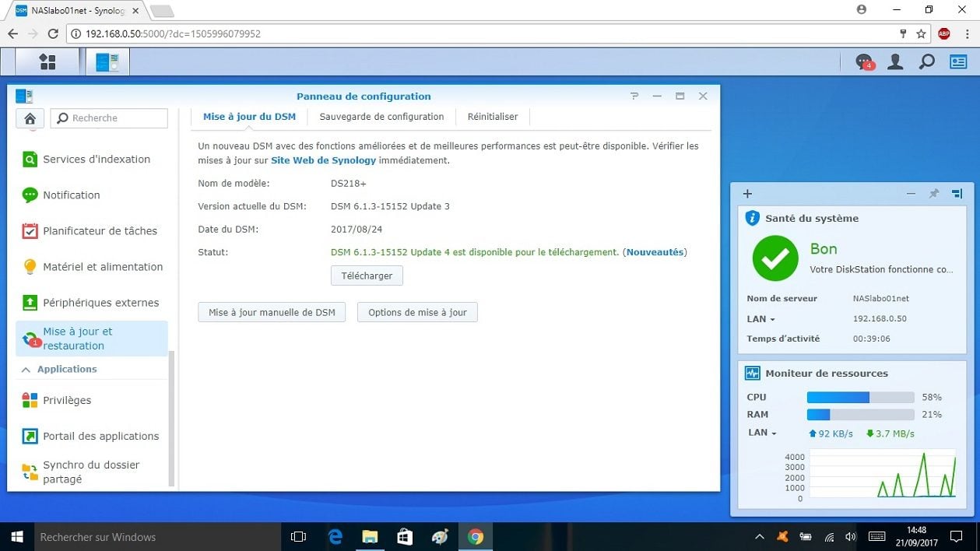Open Services d'indexation in sidebar
980x551 pixels.
coord(92,160)
